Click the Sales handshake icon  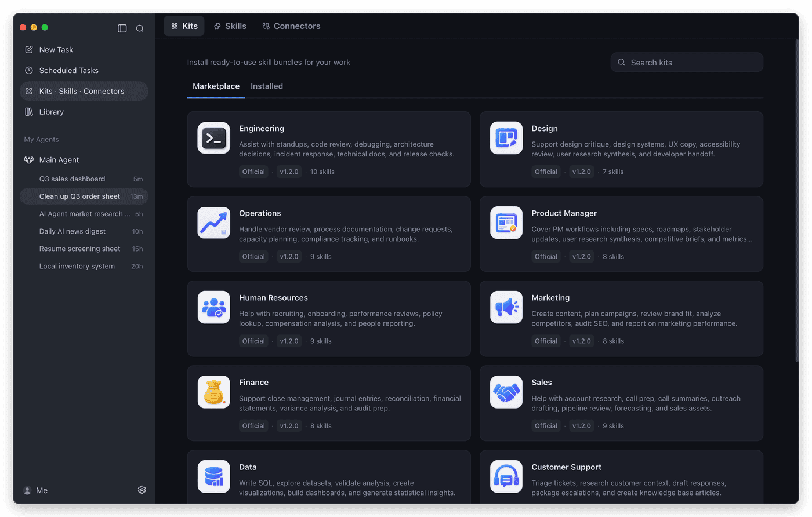506,392
